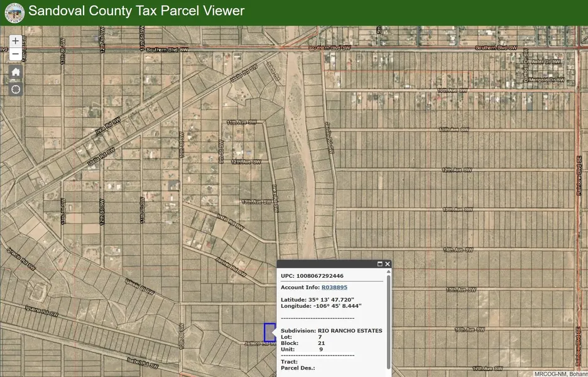The width and height of the screenshot is (588, 377).
Task: Click the Sandoval County seal logo
Action: point(14,12)
